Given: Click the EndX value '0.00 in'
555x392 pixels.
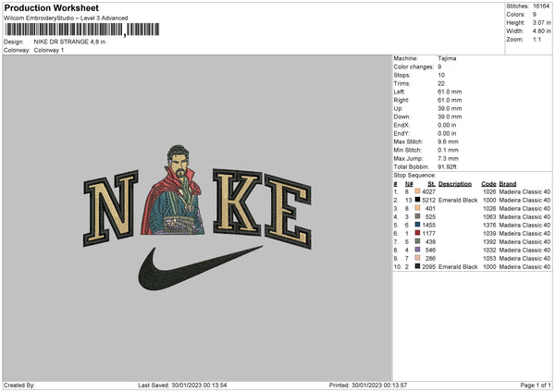Looking at the screenshot, I should coord(447,125).
